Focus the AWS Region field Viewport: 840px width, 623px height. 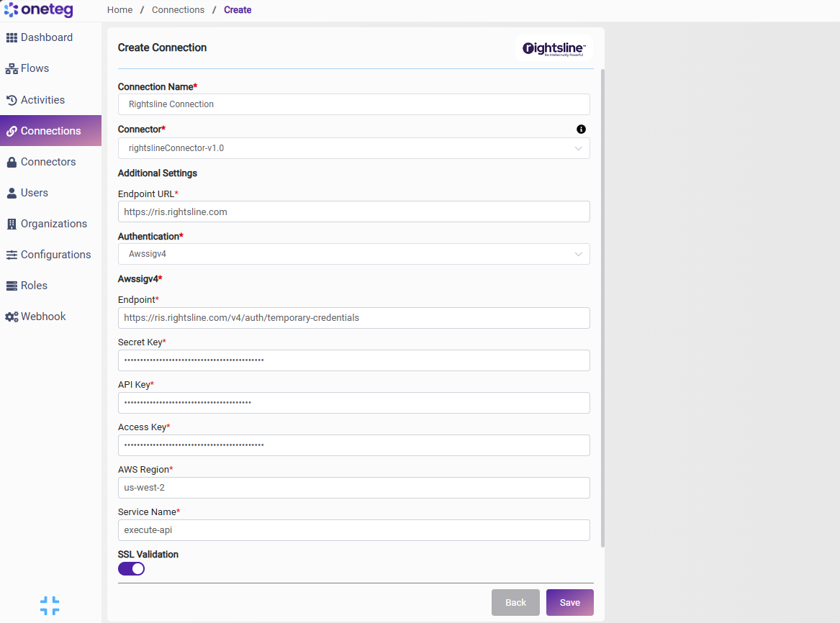tap(353, 488)
